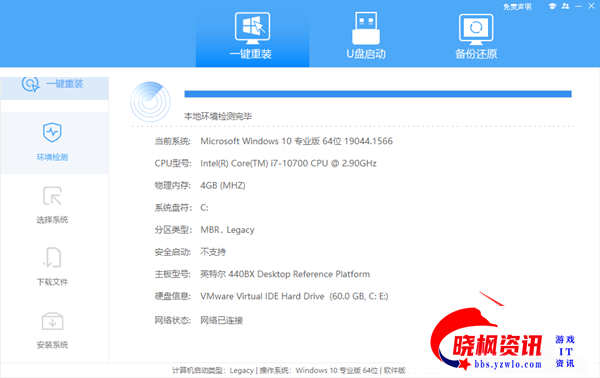Screen dimensions: 600x378
Task: Click the 主板型号 label
Action: click(x=173, y=274)
